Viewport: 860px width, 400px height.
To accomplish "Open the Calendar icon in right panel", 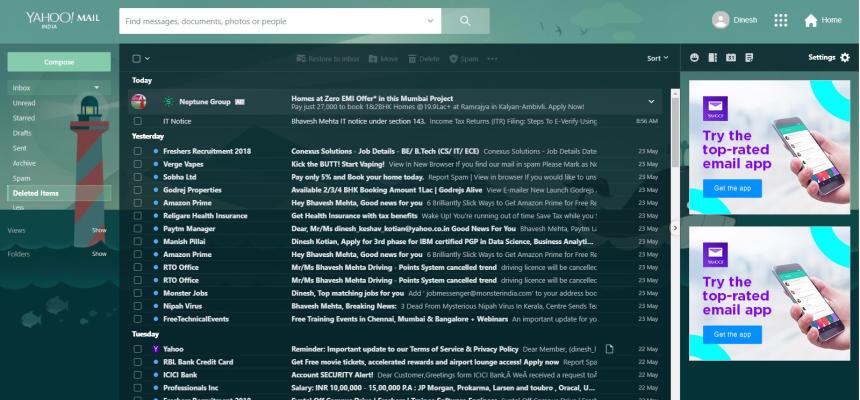I will [x=731, y=57].
